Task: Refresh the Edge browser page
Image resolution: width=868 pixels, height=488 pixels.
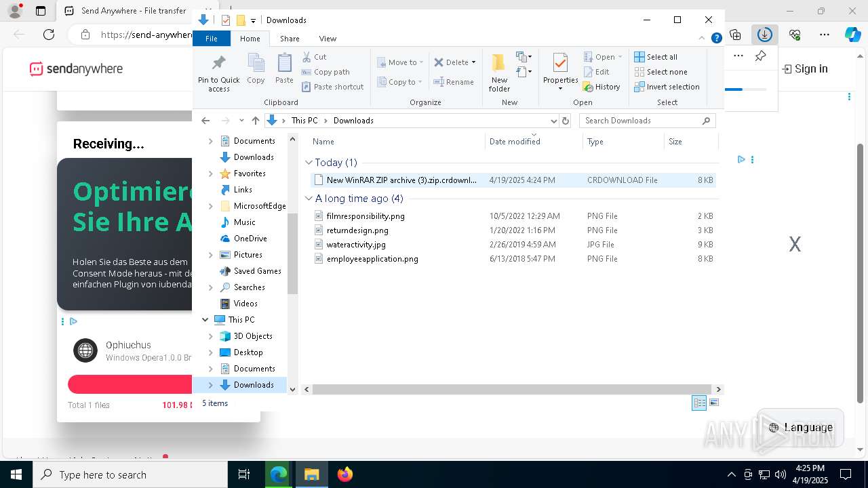Action: [49, 35]
